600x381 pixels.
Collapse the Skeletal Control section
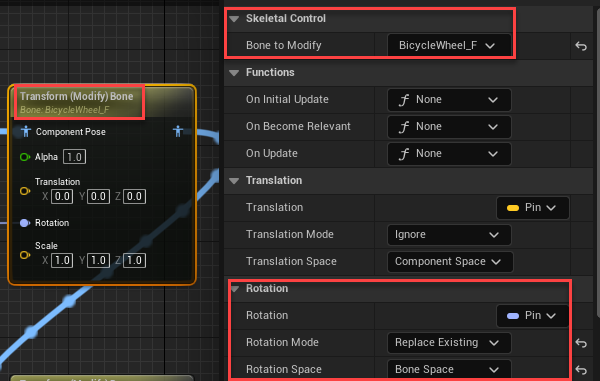[234, 18]
